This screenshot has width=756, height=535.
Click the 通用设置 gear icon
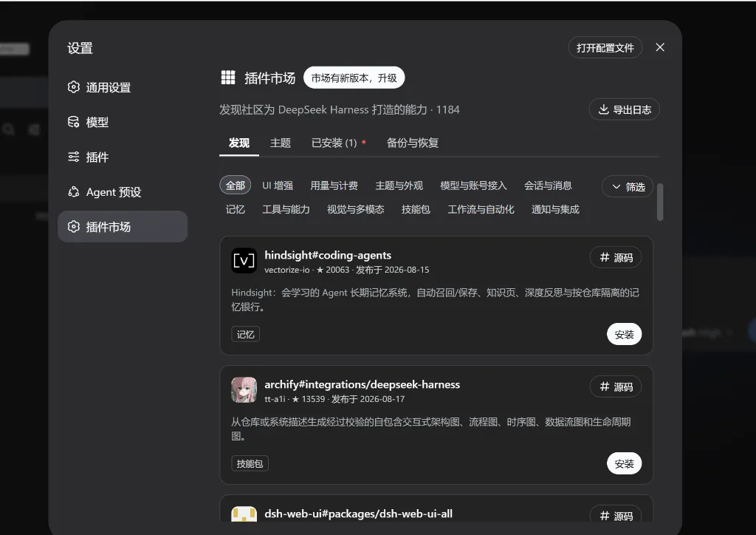click(x=73, y=87)
